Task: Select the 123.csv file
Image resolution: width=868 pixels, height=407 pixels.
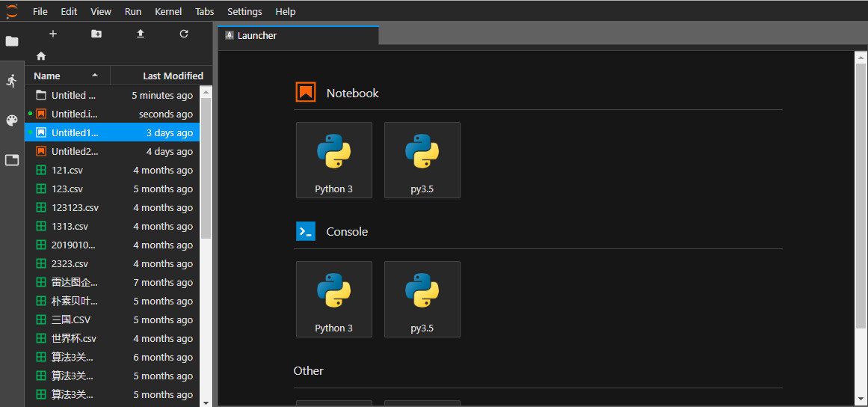Action: [112, 189]
